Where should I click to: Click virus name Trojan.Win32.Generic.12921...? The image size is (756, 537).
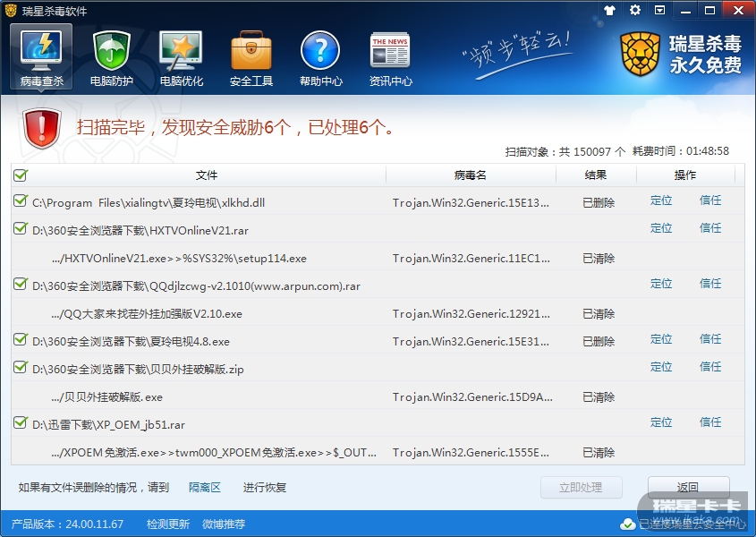(471, 313)
